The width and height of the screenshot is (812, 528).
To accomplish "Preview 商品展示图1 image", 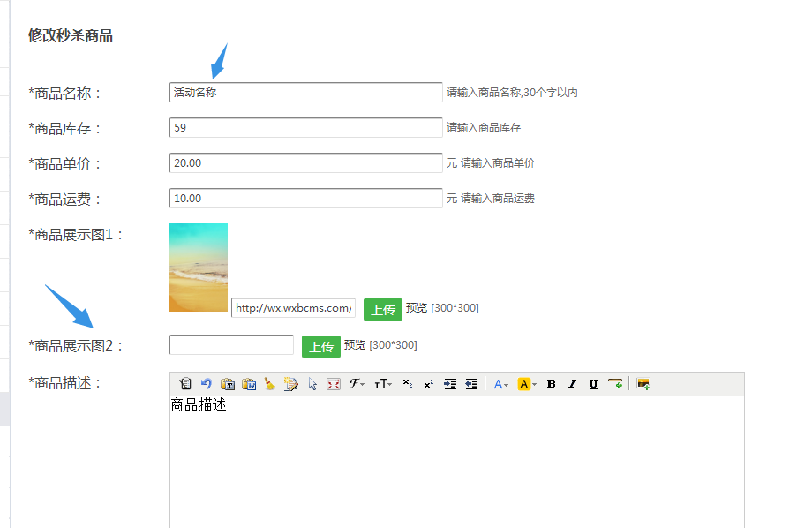I will point(417,308).
